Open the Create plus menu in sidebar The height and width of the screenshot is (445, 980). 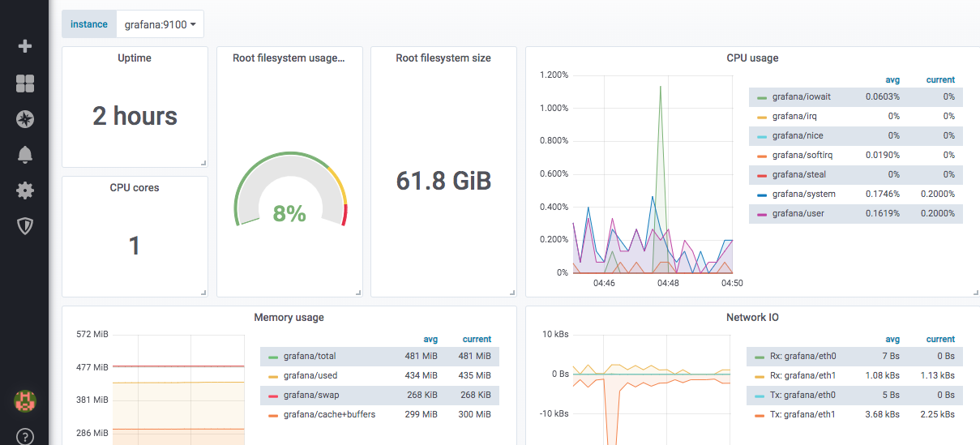click(25, 46)
